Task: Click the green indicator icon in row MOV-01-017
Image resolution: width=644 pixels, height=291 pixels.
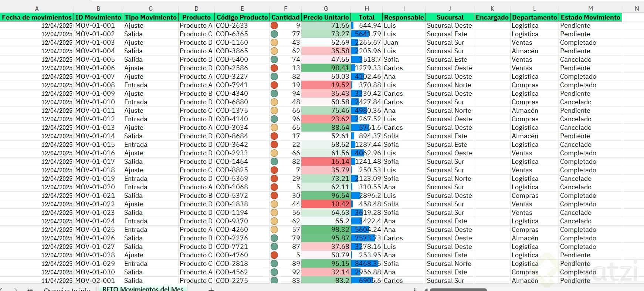Action: [274, 162]
